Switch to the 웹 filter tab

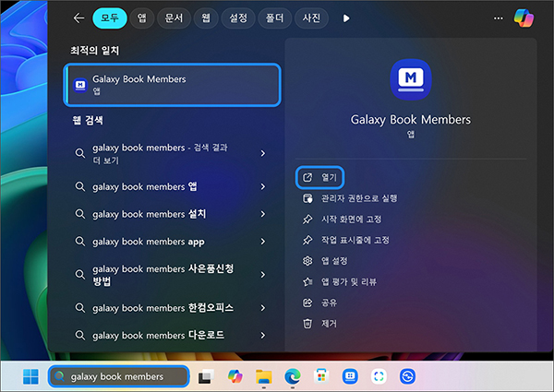(x=206, y=18)
